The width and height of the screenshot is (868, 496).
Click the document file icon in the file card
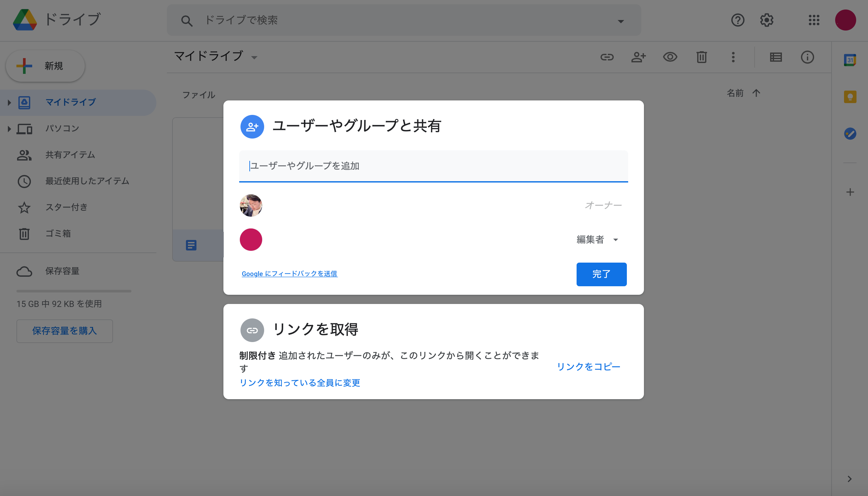click(x=191, y=245)
